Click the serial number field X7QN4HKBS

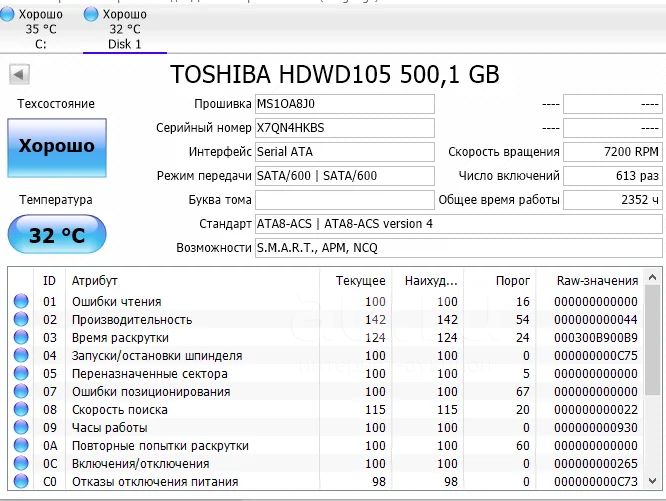[x=344, y=128]
